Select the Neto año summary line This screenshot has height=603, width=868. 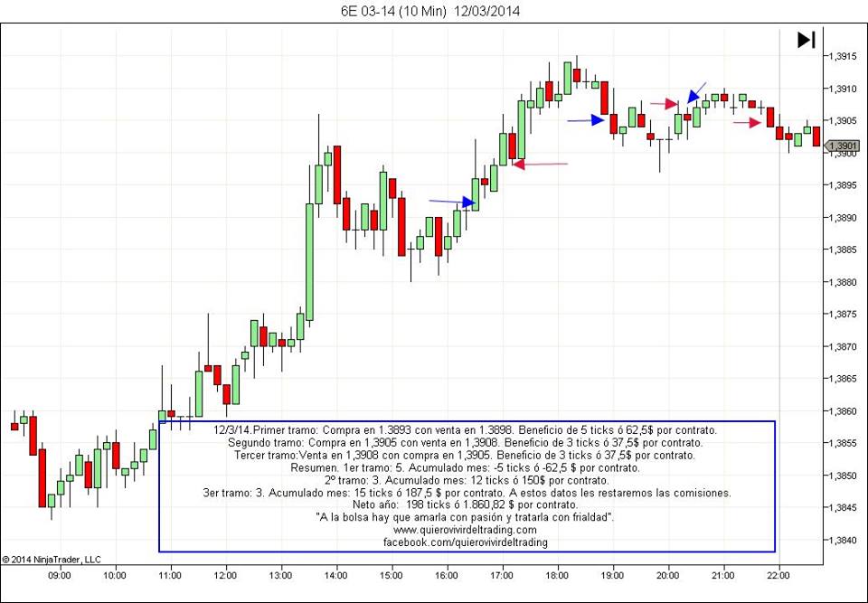(466, 504)
